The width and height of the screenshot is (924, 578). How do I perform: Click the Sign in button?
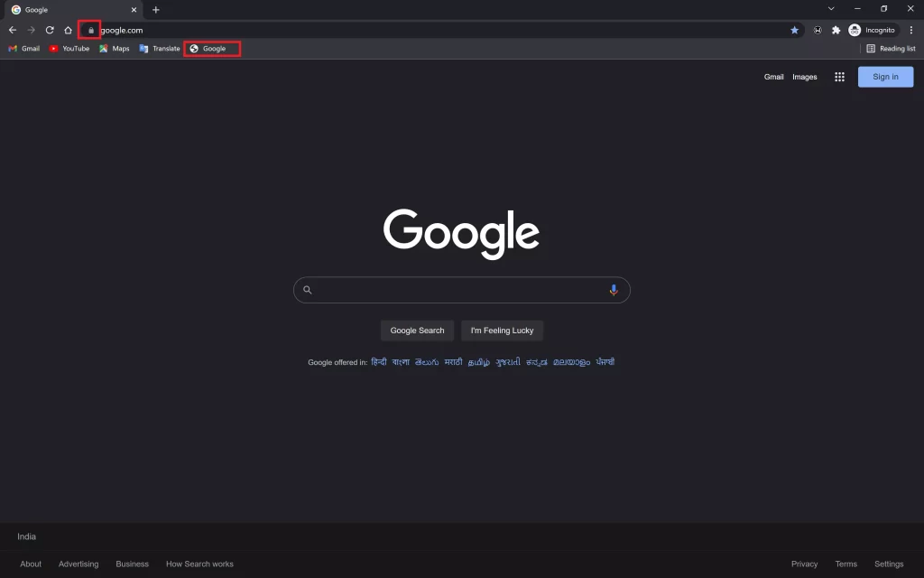point(886,77)
